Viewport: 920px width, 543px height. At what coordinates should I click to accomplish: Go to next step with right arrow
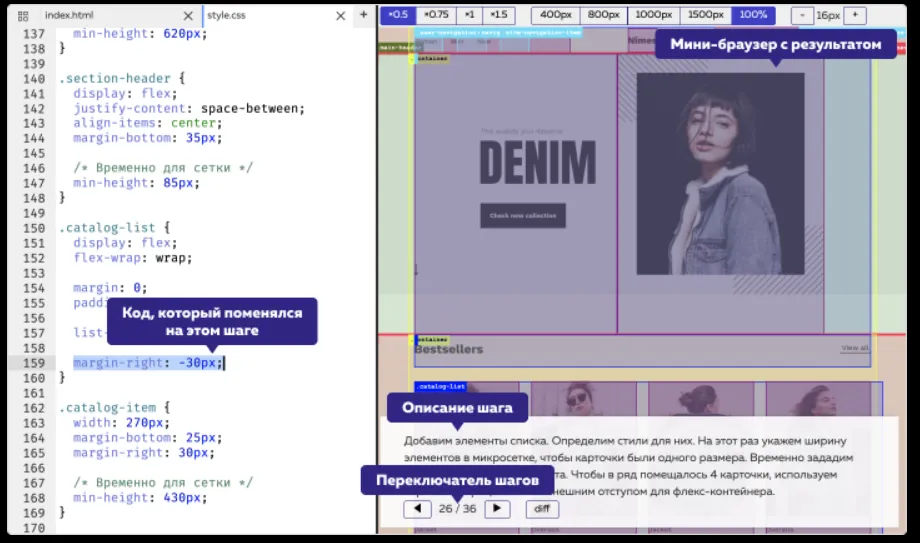click(x=497, y=509)
